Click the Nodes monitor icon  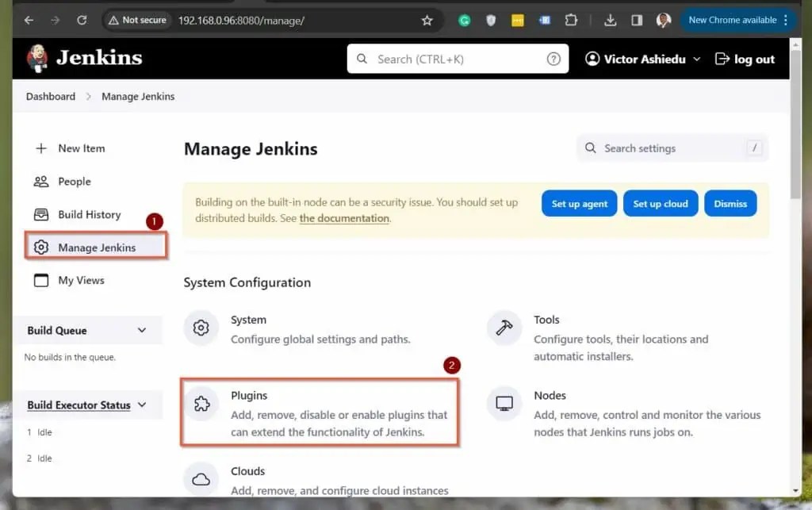tap(504, 404)
